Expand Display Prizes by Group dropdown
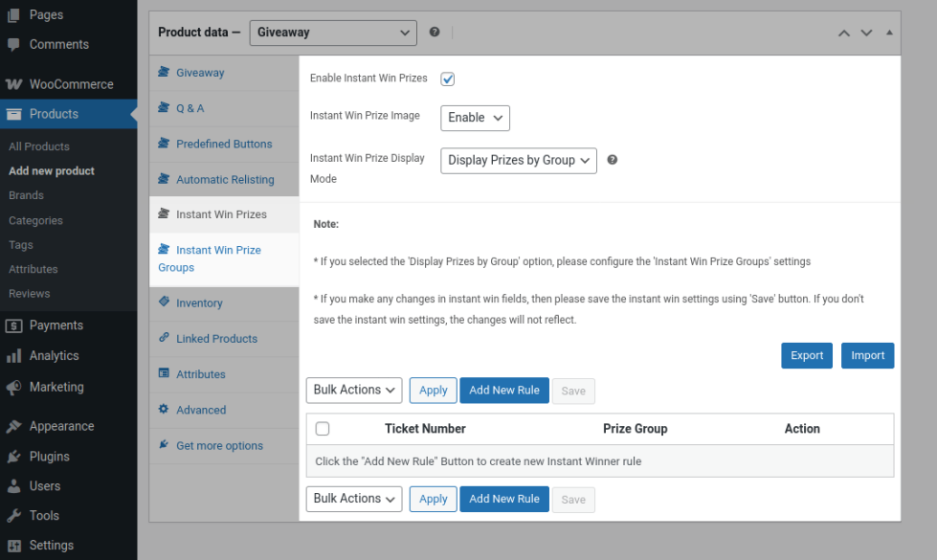 pyautogui.click(x=519, y=161)
